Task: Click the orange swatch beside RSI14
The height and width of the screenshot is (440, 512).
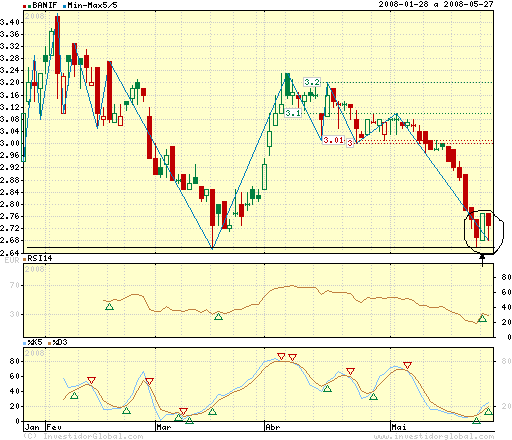Action: [25, 259]
